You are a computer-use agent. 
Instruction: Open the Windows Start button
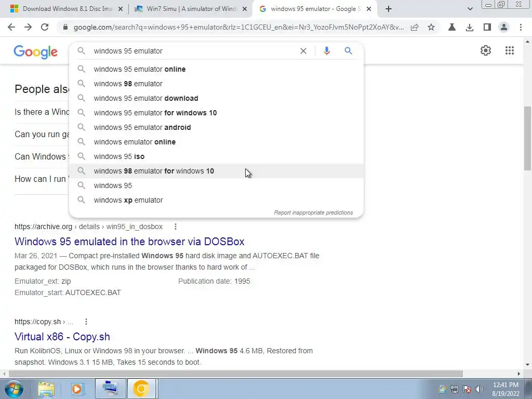pyautogui.click(x=14, y=389)
